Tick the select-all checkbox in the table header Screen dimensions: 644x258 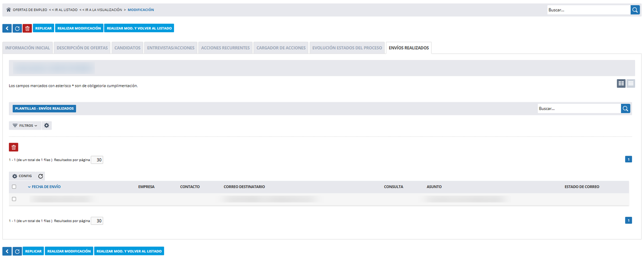[14, 187]
